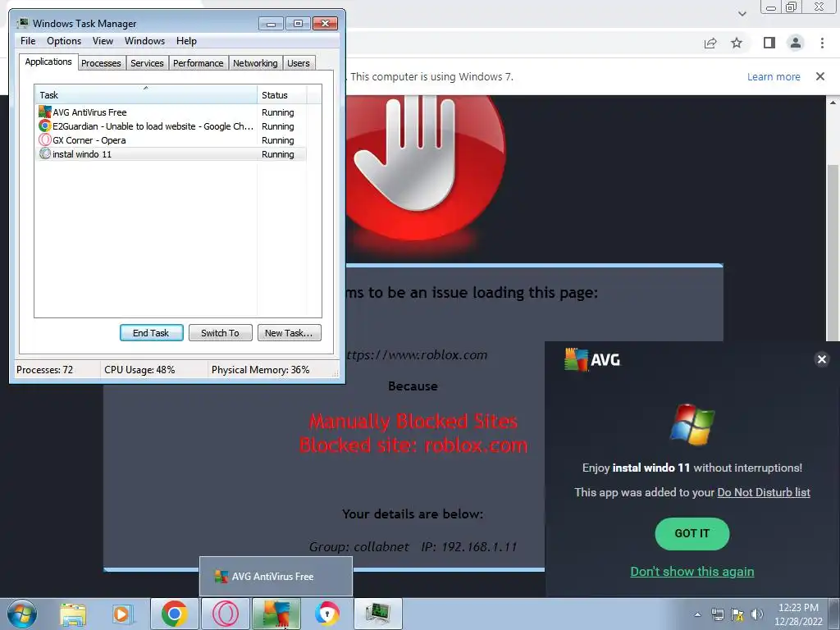This screenshot has width=840, height=630.
Task: Open the Chrome profile avatar
Action: (796, 43)
